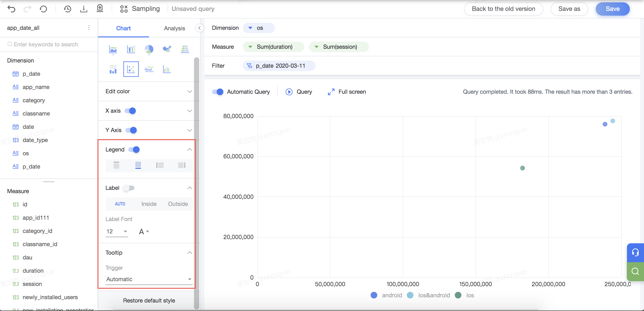Select the table chart type icon
This screenshot has width=644, height=311.
[185, 49]
